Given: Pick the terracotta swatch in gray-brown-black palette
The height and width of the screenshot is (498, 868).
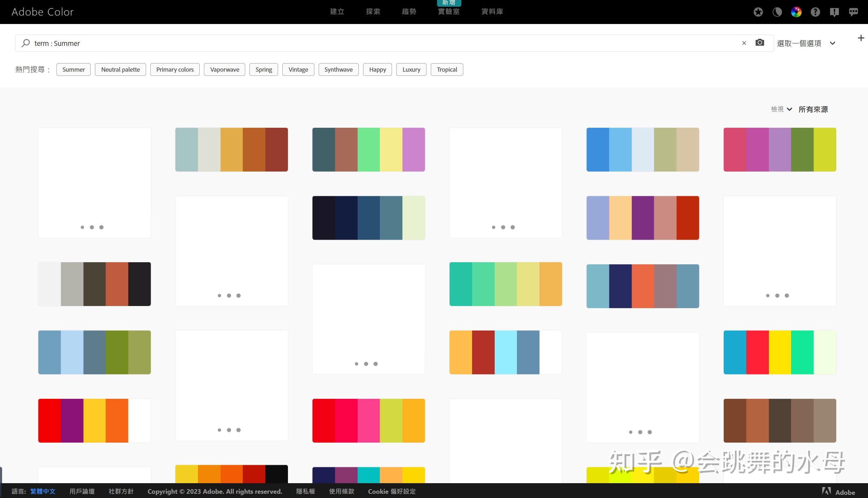Looking at the screenshot, I should tap(117, 284).
